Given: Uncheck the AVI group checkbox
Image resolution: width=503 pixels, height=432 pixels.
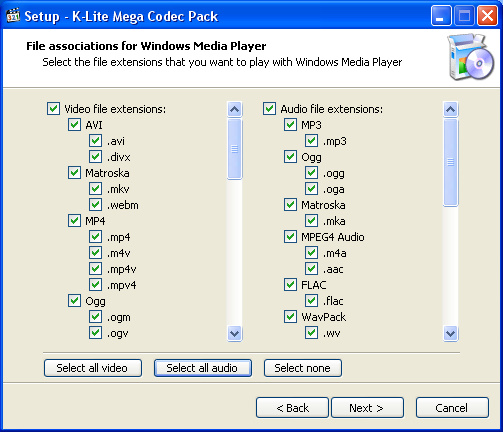Looking at the screenshot, I should point(74,125).
